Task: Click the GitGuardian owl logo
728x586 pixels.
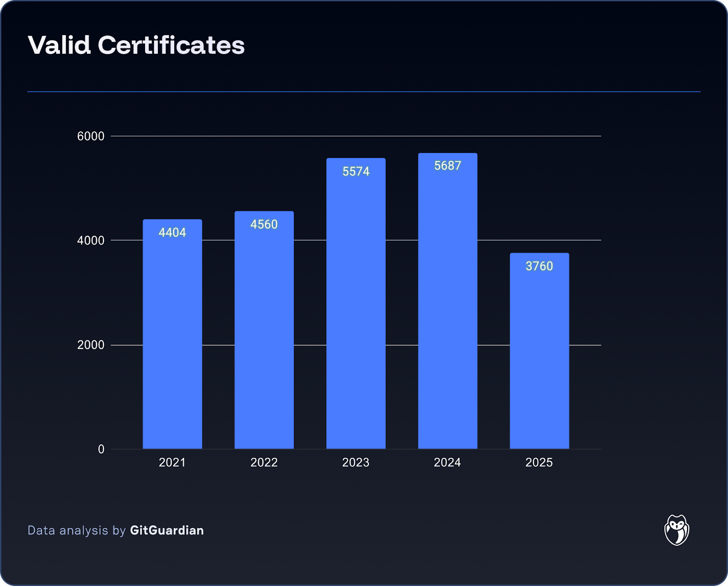Action: 677,530
